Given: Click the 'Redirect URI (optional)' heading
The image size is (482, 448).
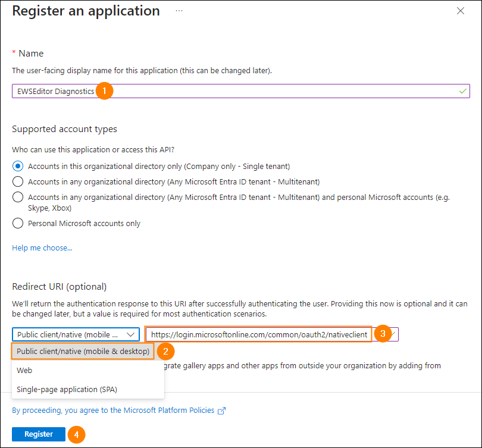Looking at the screenshot, I should pos(60,287).
